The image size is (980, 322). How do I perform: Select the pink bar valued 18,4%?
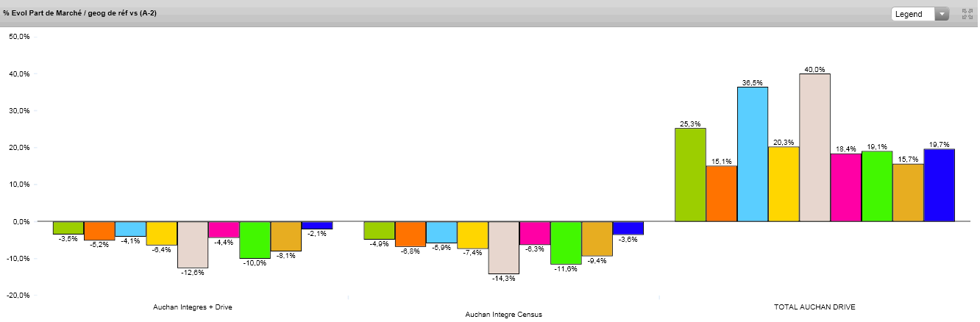(x=846, y=187)
